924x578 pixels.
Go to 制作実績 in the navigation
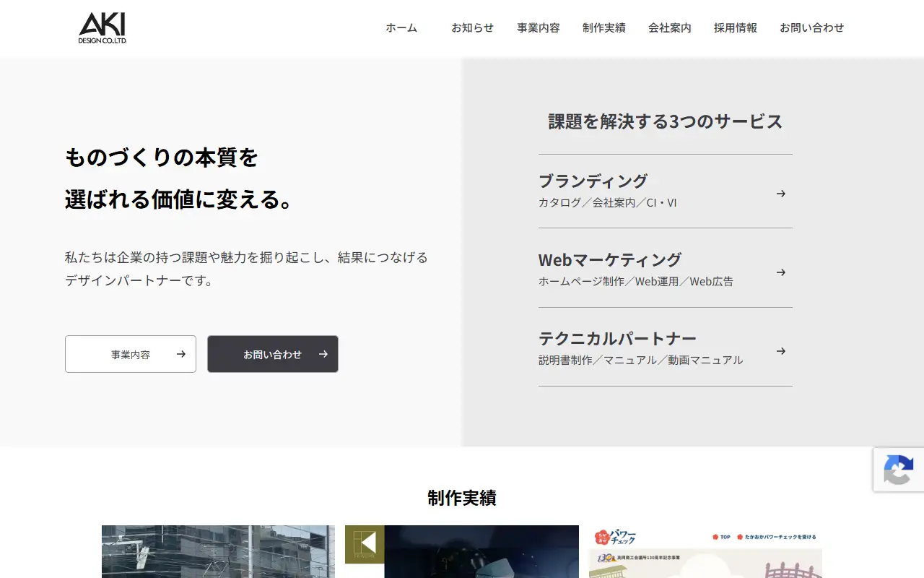[604, 28]
